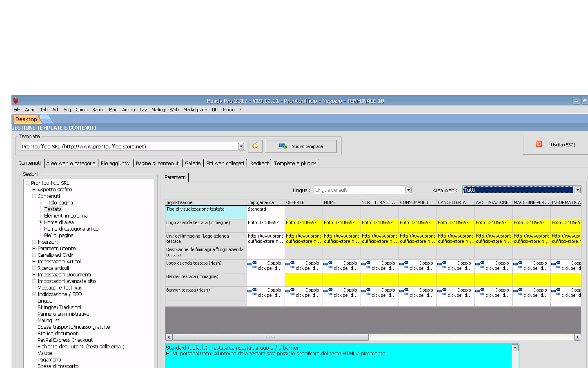Click flash icon in Logo azienda flash row, HOME column
Screen dimensions: 588x368
pyautogui.click(x=328, y=265)
